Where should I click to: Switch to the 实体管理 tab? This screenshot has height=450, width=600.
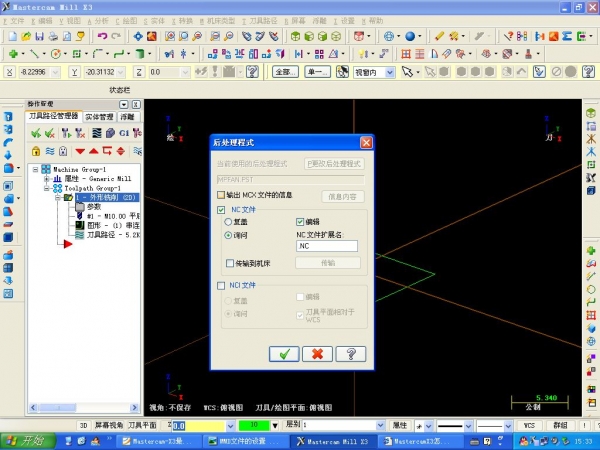[x=99, y=117]
